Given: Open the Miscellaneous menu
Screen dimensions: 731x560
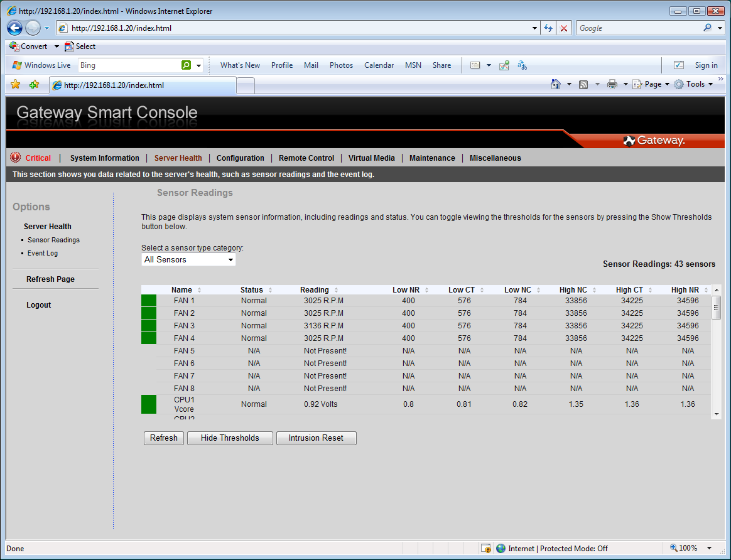Looking at the screenshot, I should pyautogui.click(x=495, y=158).
